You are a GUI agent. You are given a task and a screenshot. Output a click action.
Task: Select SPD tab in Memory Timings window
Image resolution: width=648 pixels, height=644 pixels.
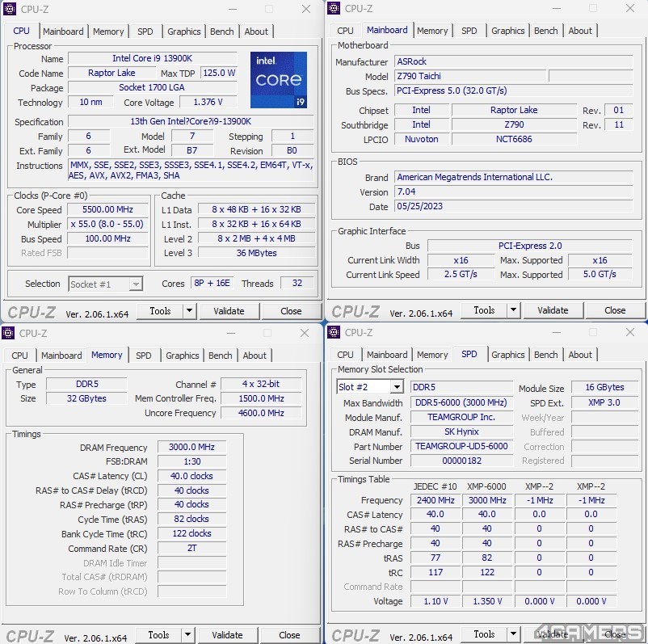[x=143, y=356]
